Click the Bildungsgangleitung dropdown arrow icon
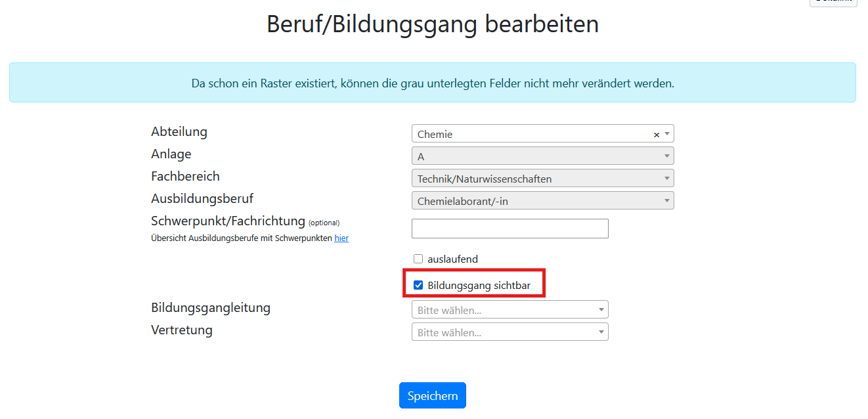The width and height of the screenshot is (868, 419). (x=601, y=310)
